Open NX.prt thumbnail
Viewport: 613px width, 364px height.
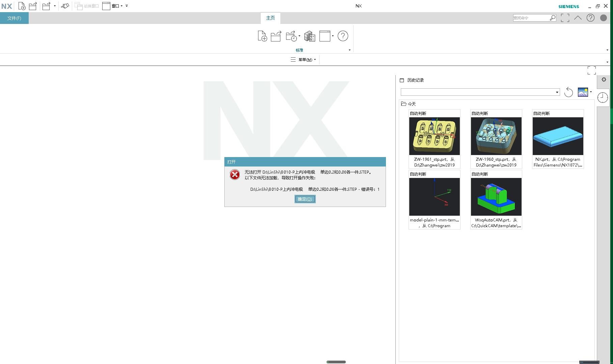(x=558, y=136)
